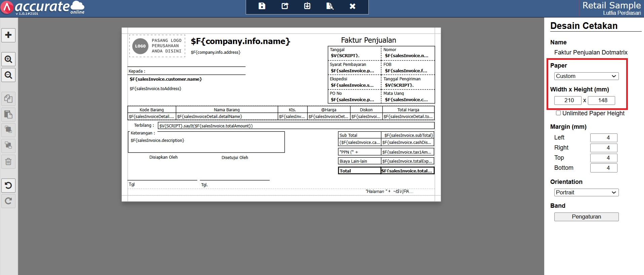Viewport: 644px width, 275px height.
Task: Select the Disetujui Oleh label
Action: point(235,158)
